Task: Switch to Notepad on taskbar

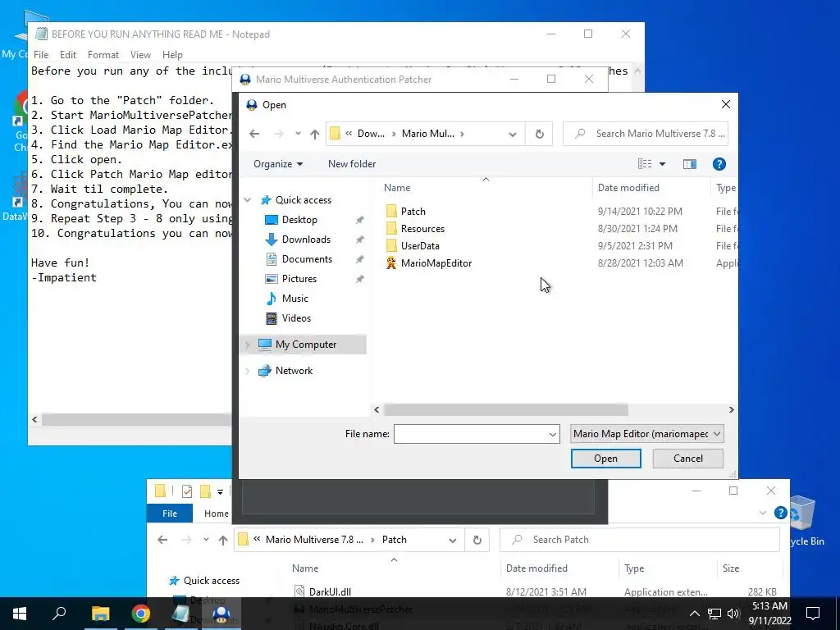Action: [x=180, y=614]
